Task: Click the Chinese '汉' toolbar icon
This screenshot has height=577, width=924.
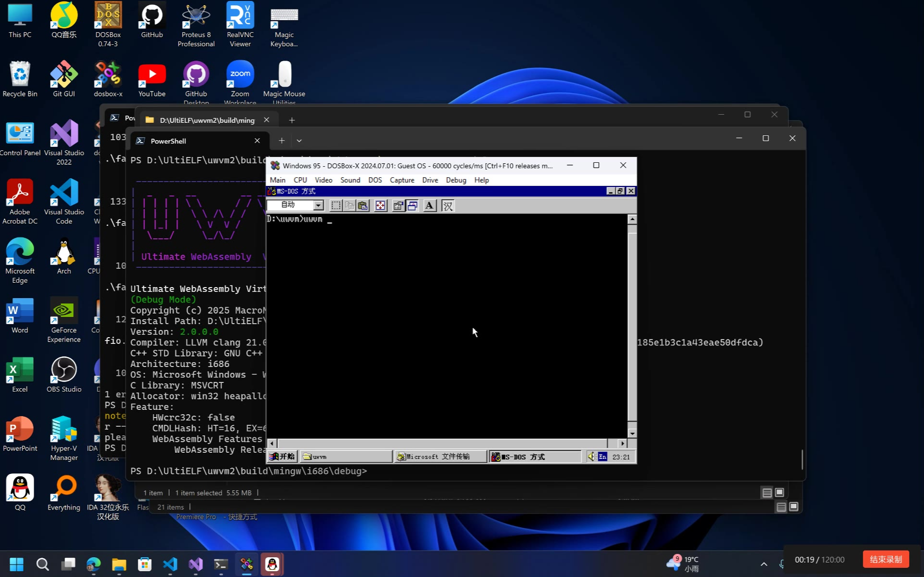Action: tap(448, 206)
